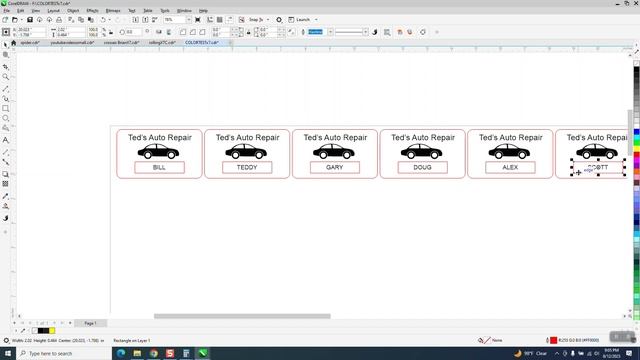
Task: Click the Welcome screen home icon
Action: pyautogui.click(x=13, y=42)
